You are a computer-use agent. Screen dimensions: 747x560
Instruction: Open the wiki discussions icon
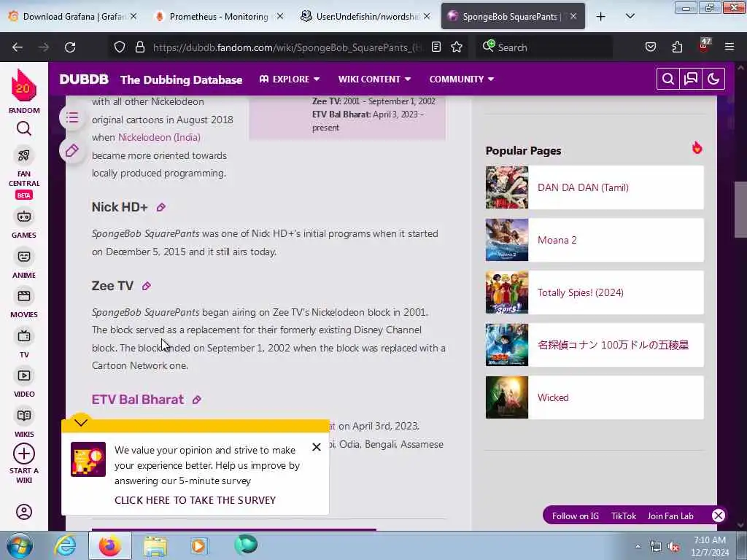691,79
